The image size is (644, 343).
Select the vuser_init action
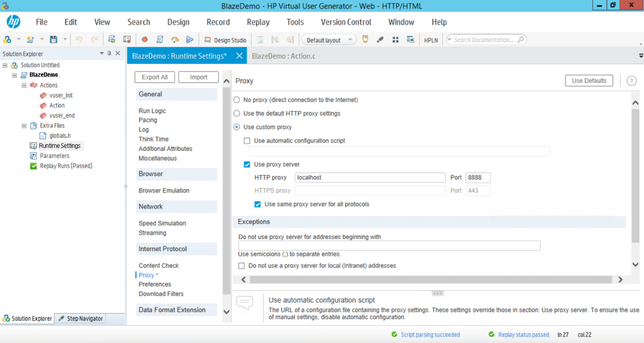61,95
